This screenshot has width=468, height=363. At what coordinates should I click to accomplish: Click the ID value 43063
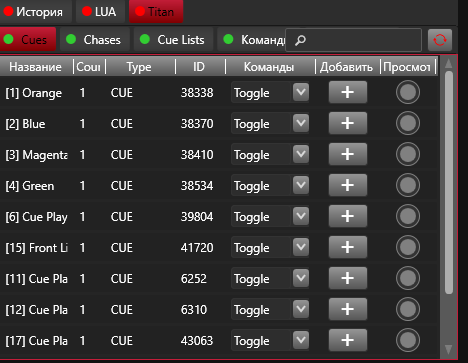tap(197, 341)
